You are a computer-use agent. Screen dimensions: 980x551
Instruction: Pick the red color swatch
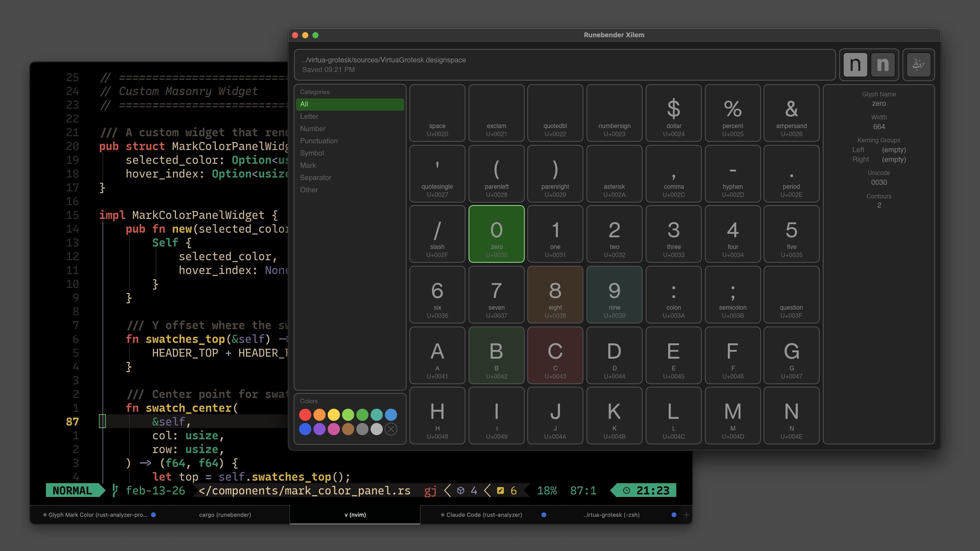coord(305,415)
